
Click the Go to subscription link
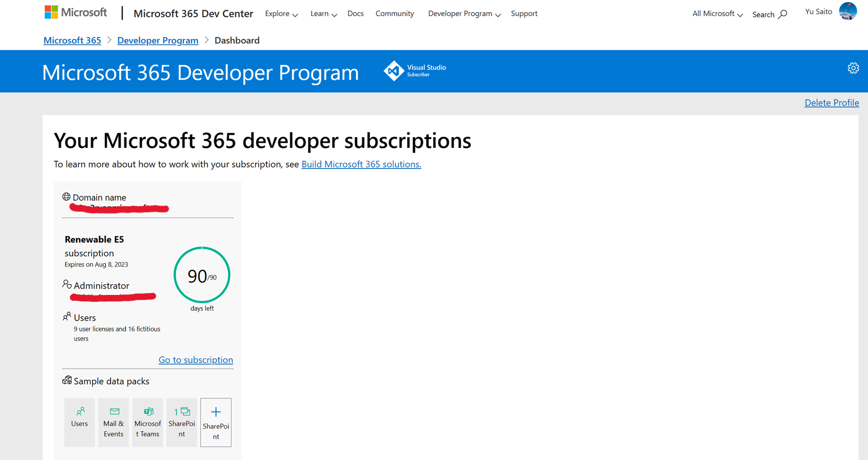tap(195, 360)
